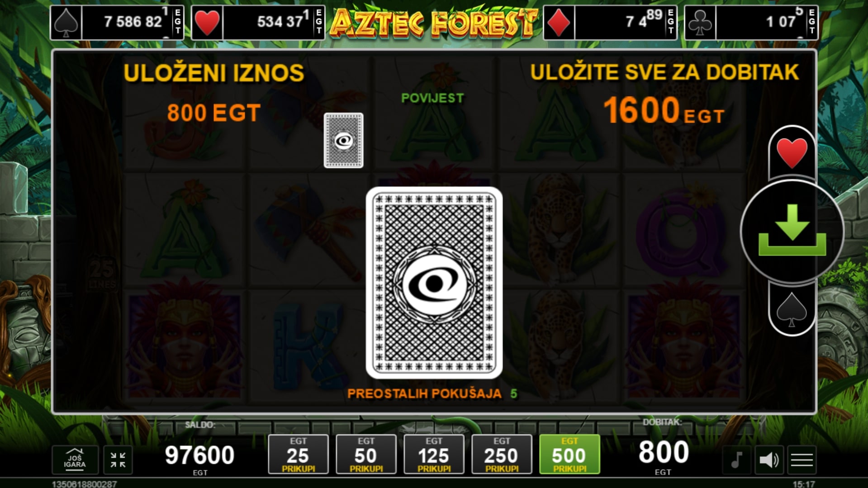Mute sound via the speaker icon

[769, 460]
